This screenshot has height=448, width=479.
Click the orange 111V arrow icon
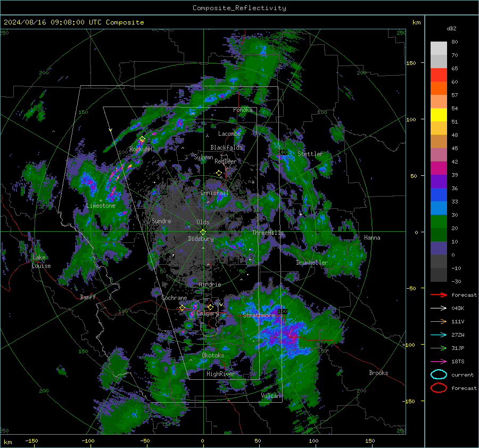coord(439,321)
